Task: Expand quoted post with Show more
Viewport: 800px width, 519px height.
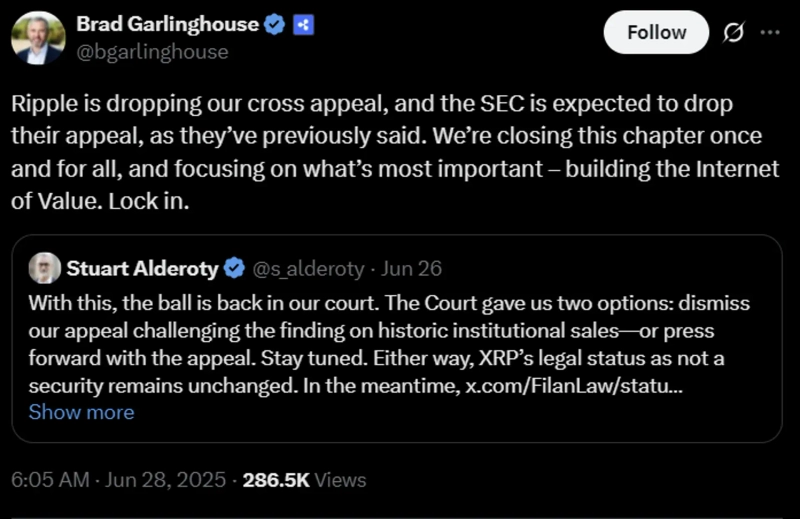Action: coord(81,412)
